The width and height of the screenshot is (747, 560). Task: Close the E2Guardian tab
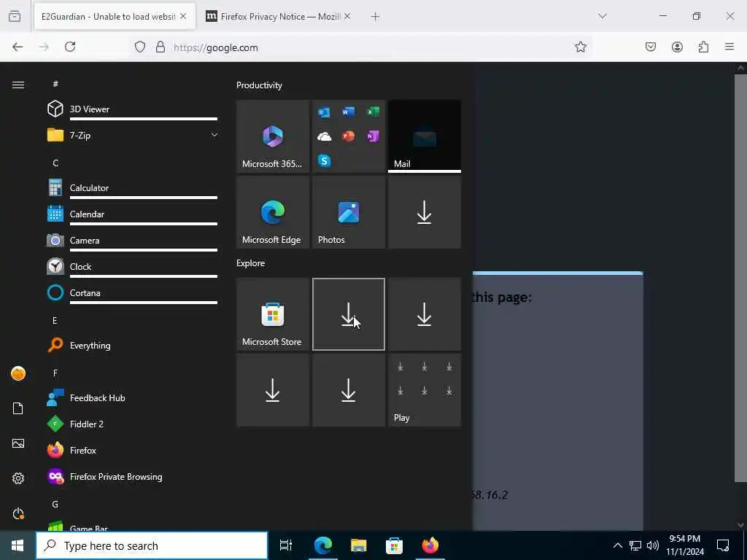coord(183,16)
